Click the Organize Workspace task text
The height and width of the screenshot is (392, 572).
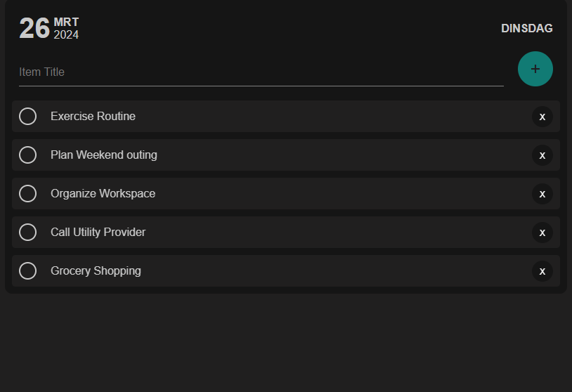coord(103,194)
